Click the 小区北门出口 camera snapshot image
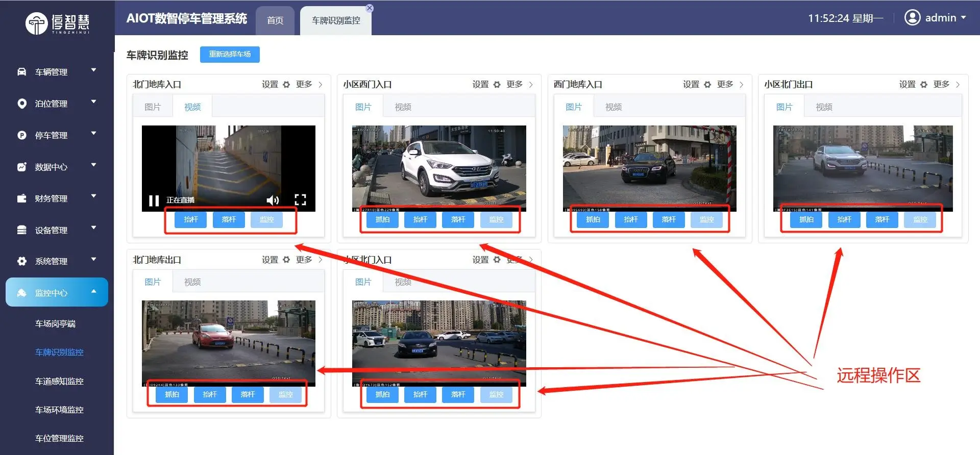Image resolution: width=980 pixels, height=455 pixels. pos(863,168)
